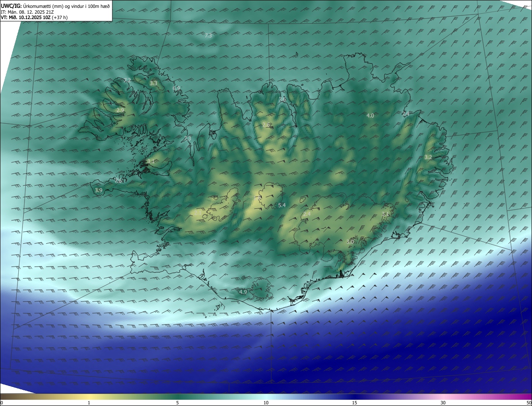Click the 7.2 value in the Westfjords
This screenshot has width=532, height=406.
(x=128, y=80)
